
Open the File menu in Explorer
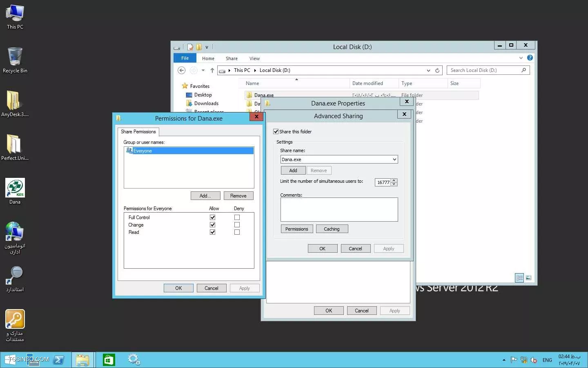pos(185,58)
